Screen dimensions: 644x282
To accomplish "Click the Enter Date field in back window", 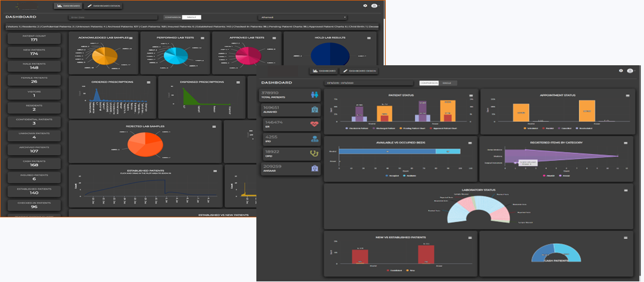I will point(113,17).
